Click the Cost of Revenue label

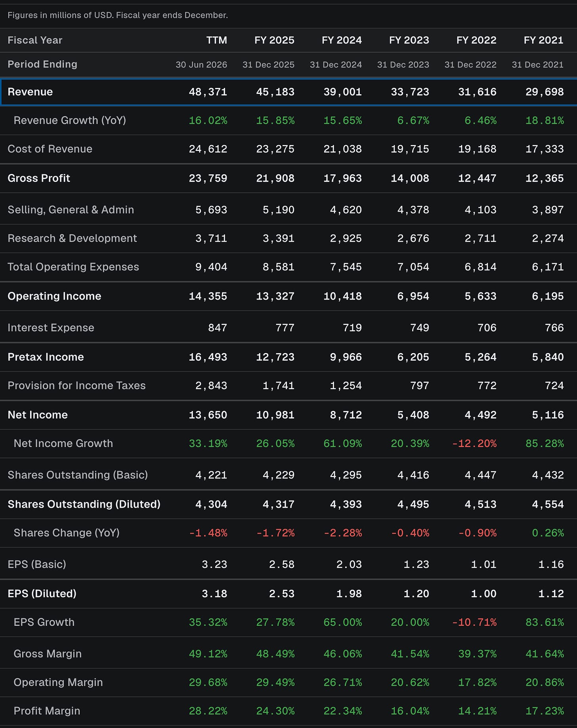tap(50, 149)
